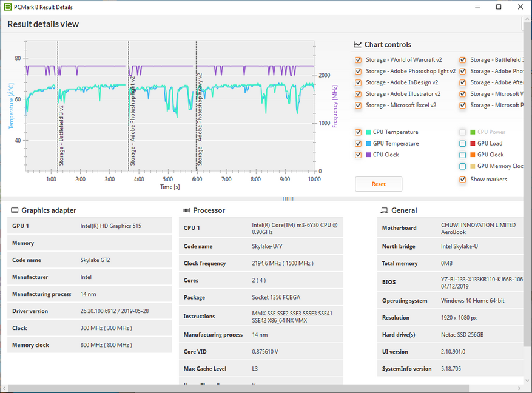The width and height of the screenshot is (532, 393).
Task: Uncheck Storage - Microsoft Excel v2
Action: 359,106
